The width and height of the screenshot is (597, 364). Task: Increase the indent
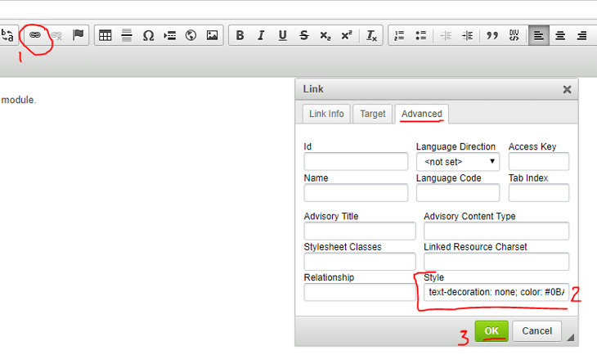[467, 36]
